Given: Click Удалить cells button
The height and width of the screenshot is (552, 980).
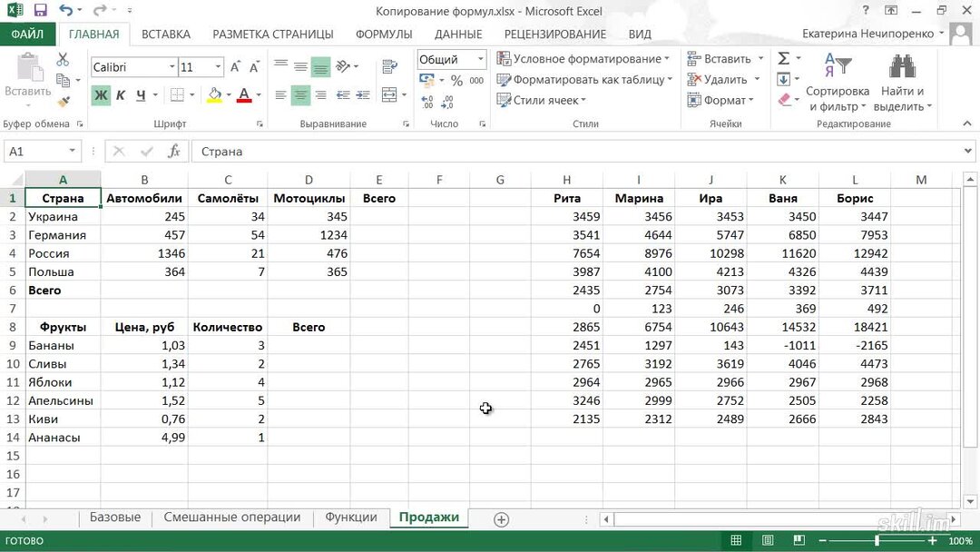Looking at the screenshot, I should coord(724,79).
